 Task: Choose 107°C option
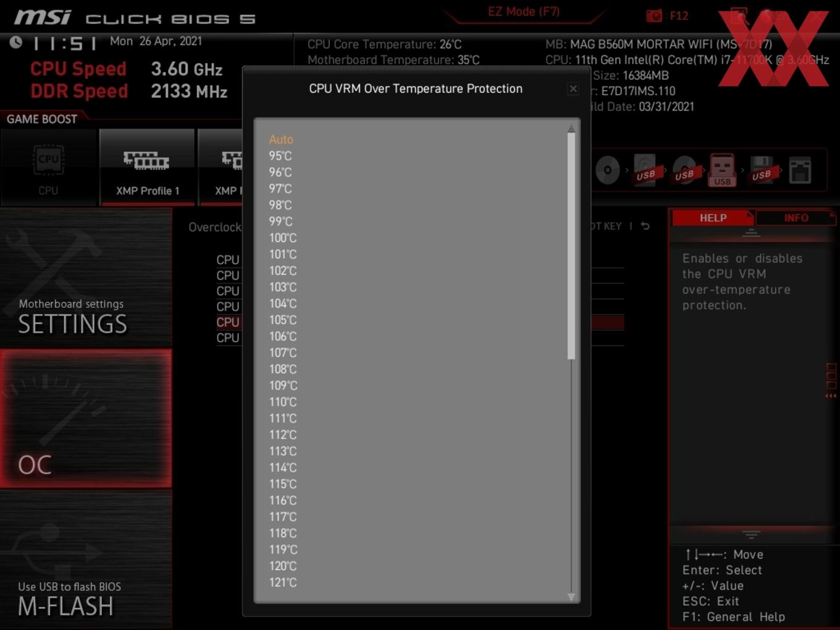(x=283, y=353)
